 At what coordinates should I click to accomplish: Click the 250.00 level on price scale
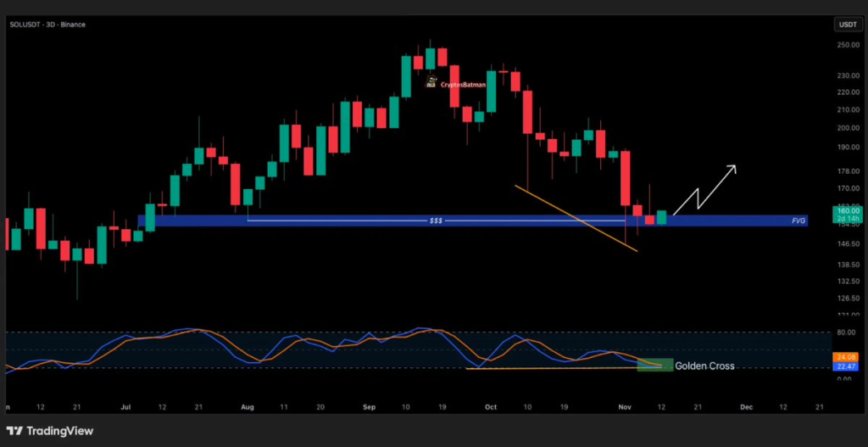coord(849,45)
